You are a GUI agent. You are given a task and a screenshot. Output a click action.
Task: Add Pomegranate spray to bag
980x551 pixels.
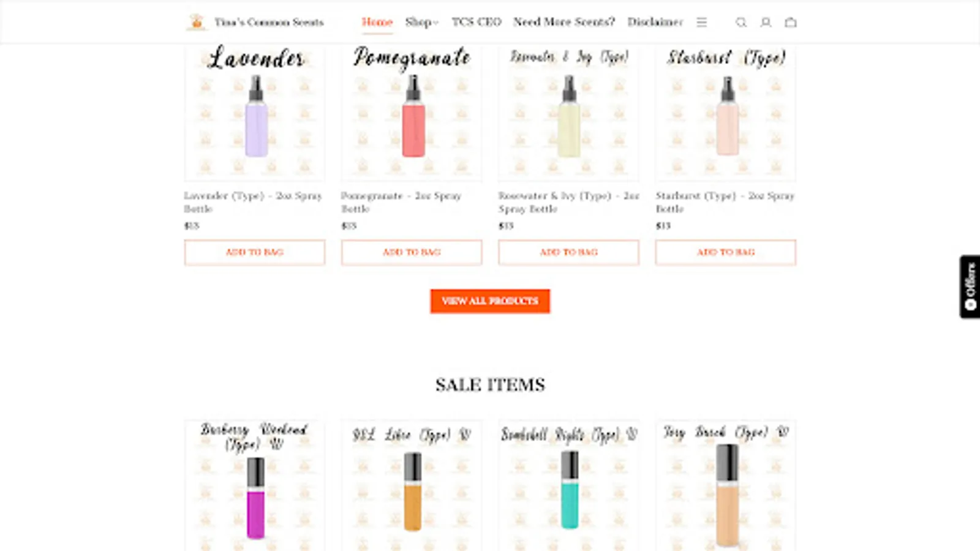coord(412,252)
